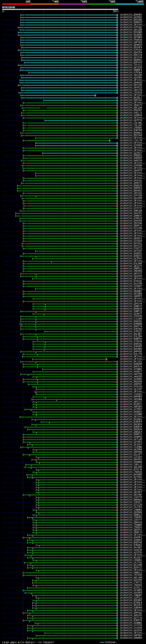The image size is (146, 644).
Task: Select hit label UniRef100_Q9SIB9
Action: point(131,30)
